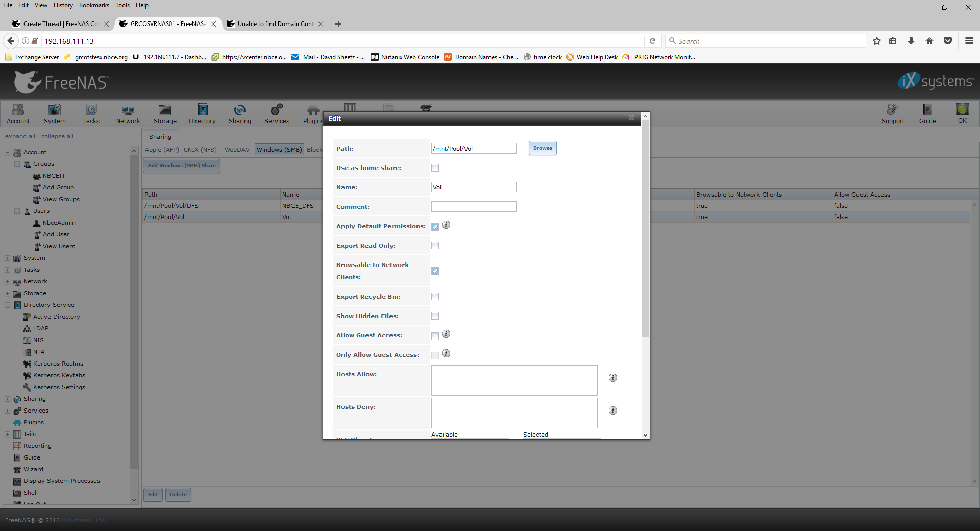Collapse the Account tree node
Image resolution: width=980 pixels, height=531 pixels.
8,152
